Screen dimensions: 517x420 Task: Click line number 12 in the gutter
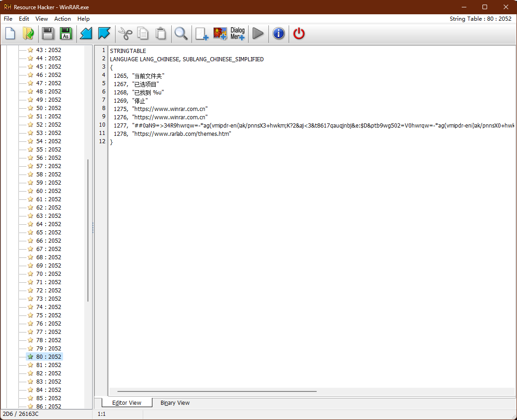point(102,141)
